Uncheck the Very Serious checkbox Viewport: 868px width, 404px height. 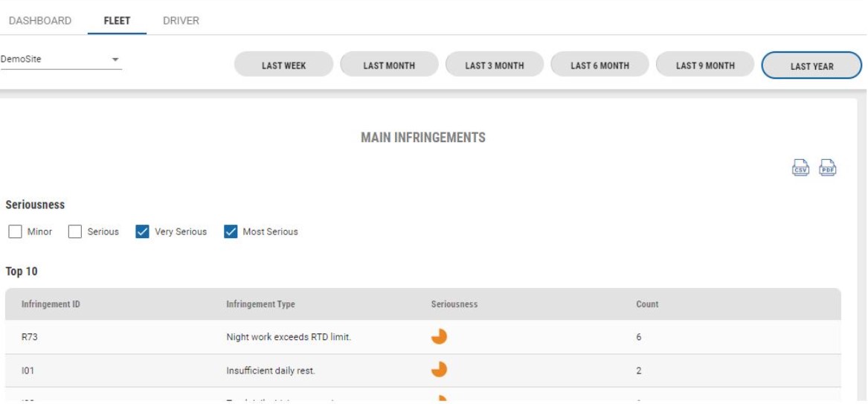(x=142, y=232)
